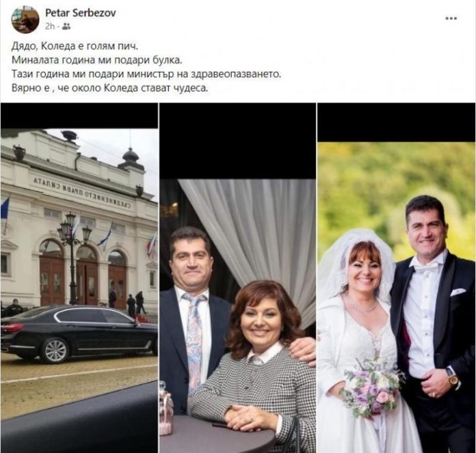This screenshot has width=476, height=453.
Task: Click the white curtain in the middle photo
Action: [252, 232]
